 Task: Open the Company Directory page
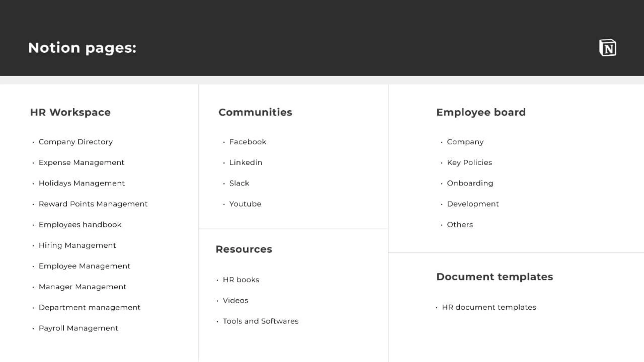click(75, 142)
